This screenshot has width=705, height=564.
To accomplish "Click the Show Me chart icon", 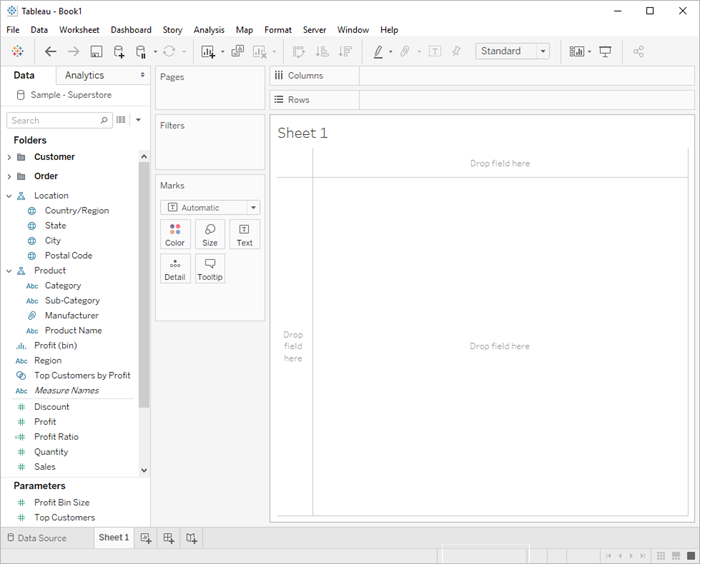I will (x=577, y=51).
